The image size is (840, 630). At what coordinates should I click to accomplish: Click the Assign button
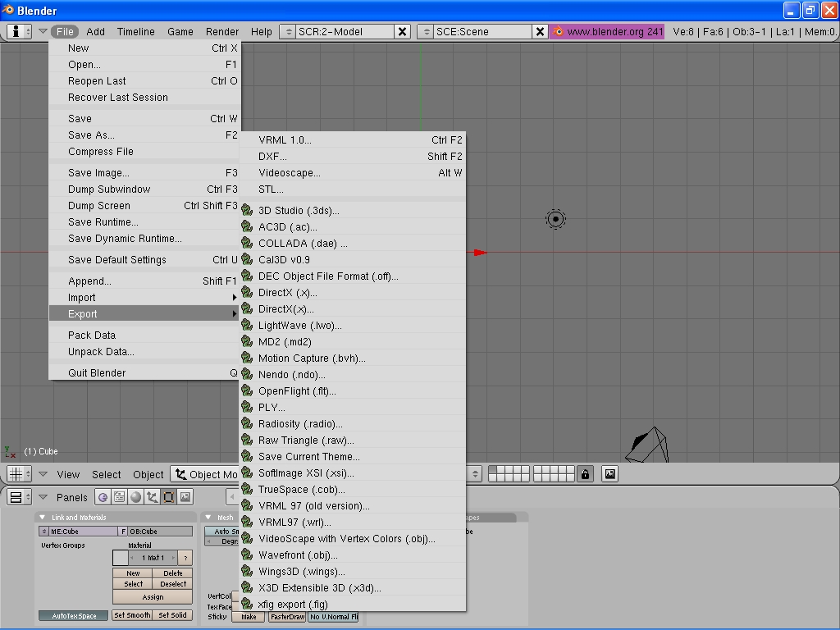click(x=153, y=597)
